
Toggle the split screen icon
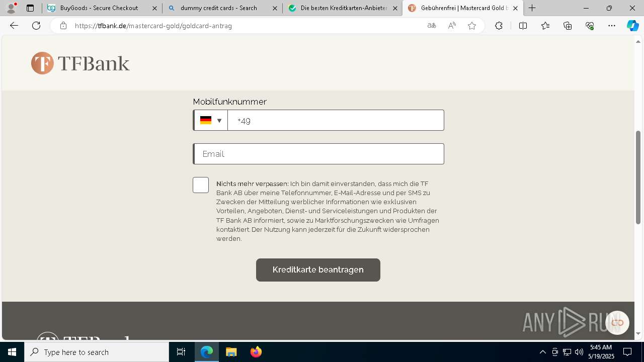[x=523, y=26]
